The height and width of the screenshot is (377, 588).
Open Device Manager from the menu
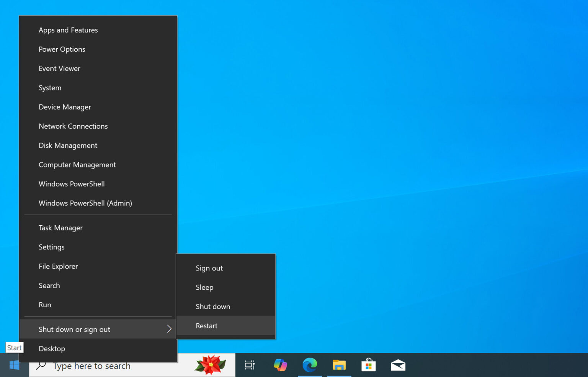click(x=65, y=107)
